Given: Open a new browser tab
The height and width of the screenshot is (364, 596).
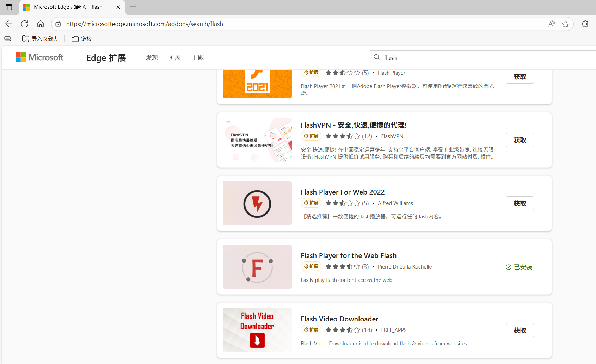Looking at the screenshot, I should [x=133, y=7].
